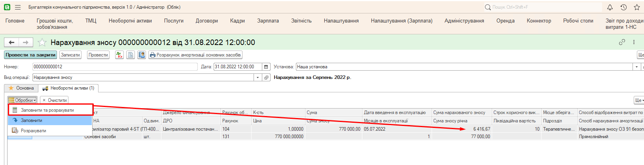Select Заповнити menu item
Image resolution: width=644 pixels, height=165 pixels.
(50, 120)
